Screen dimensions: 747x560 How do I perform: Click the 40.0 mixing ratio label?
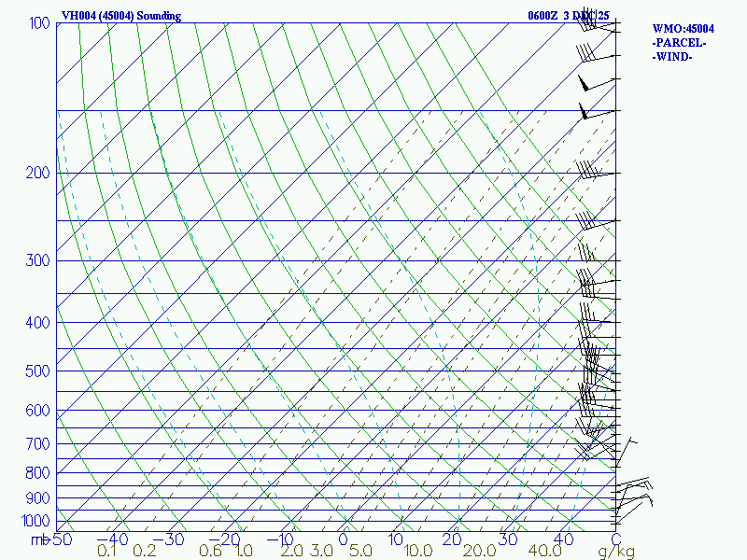(x=545, y=552)
